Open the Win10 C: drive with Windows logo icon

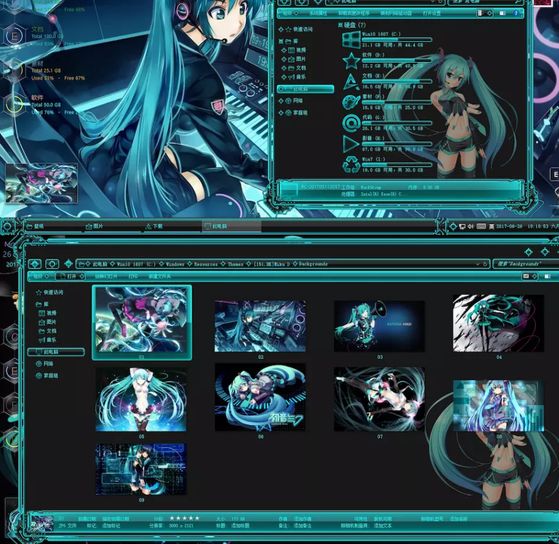click(x=387, y=39)
